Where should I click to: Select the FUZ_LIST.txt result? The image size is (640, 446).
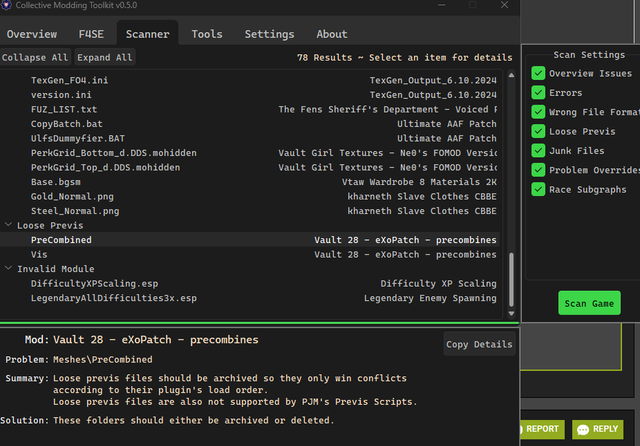click(249, 109)
